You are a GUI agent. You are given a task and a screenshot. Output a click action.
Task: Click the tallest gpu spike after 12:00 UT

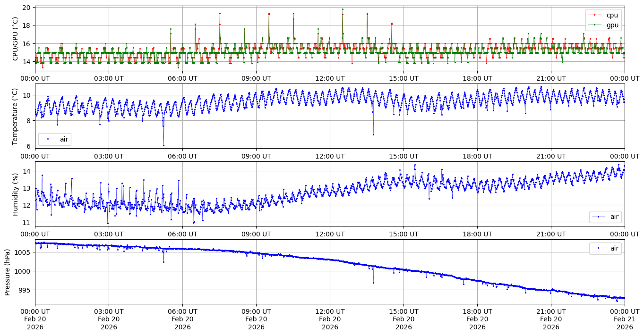(343, 9)
